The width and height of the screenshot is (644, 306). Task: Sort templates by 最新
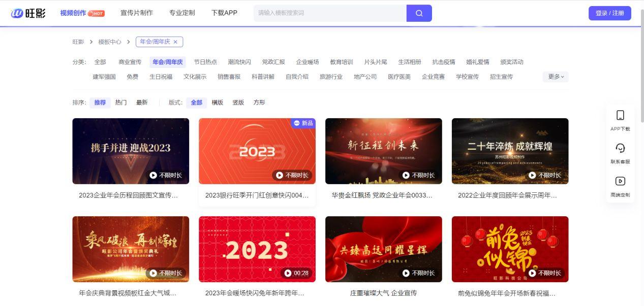coord(142,103)
